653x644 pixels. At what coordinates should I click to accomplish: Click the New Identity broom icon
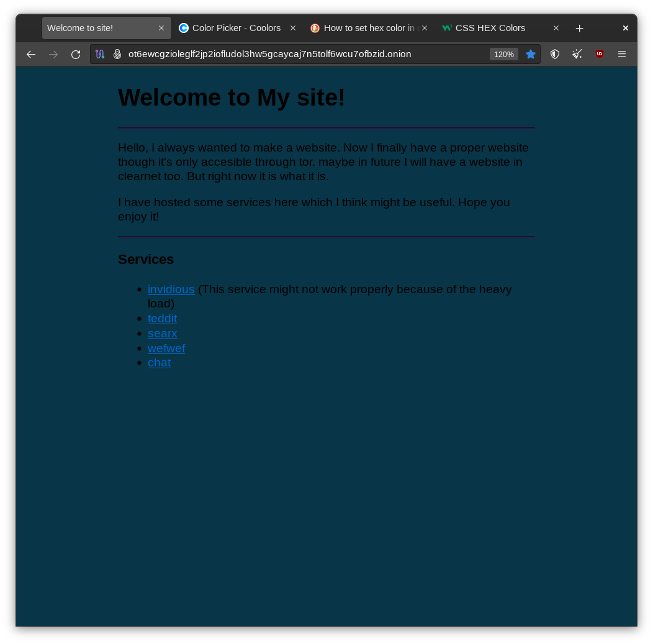coord(577,55)
